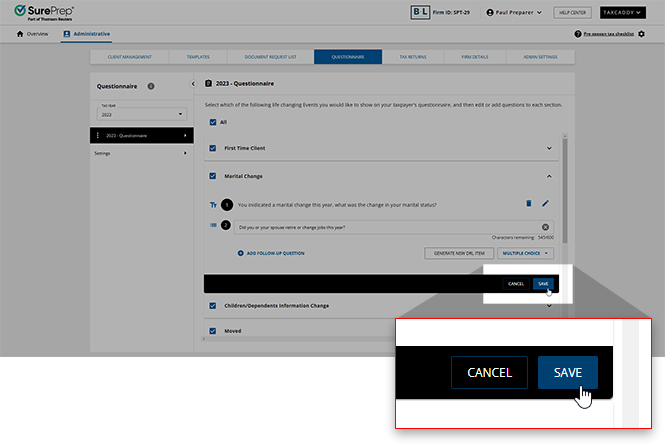This screenshot has height=446, width=665.
Task: Switch to Tax Returns tab
Action: (413, 57)
